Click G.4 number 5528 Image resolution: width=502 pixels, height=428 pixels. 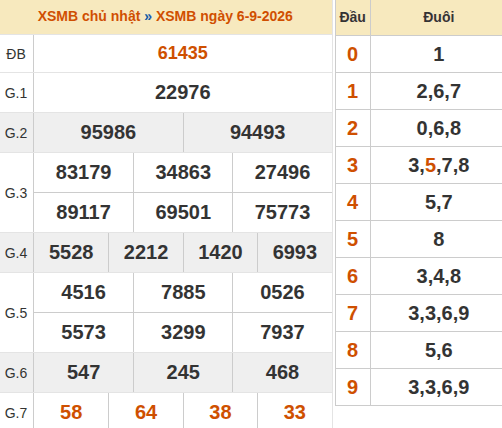pyautogui.click(x=71, y=252)
